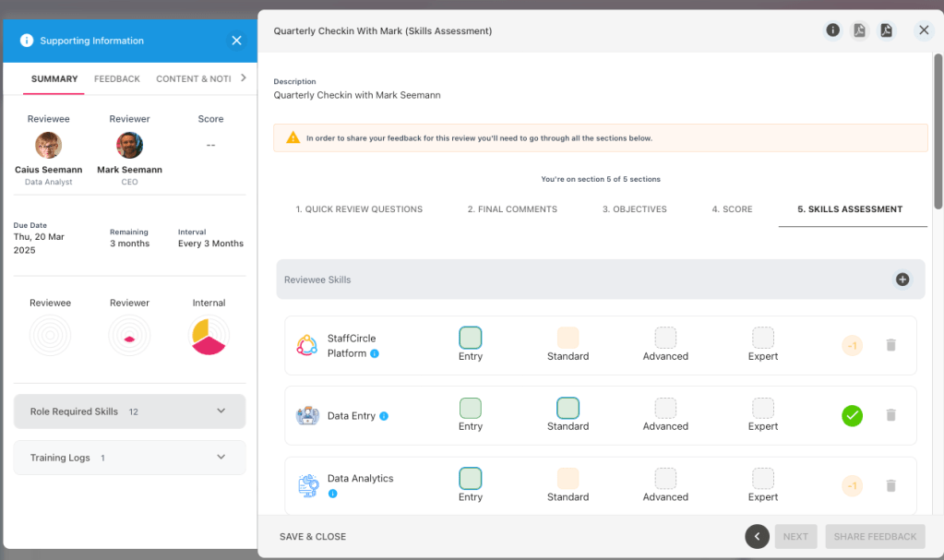Click the first PDF export icon

[x=859, y=30]
